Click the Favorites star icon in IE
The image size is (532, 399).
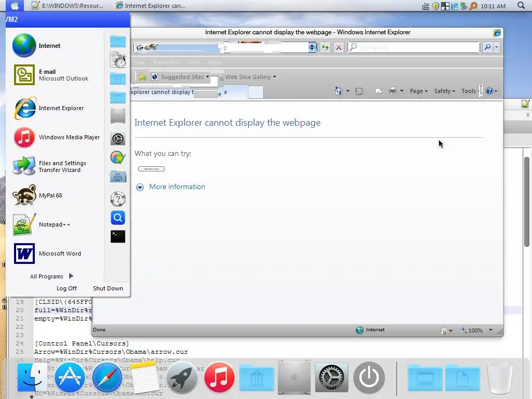(142, 77)
